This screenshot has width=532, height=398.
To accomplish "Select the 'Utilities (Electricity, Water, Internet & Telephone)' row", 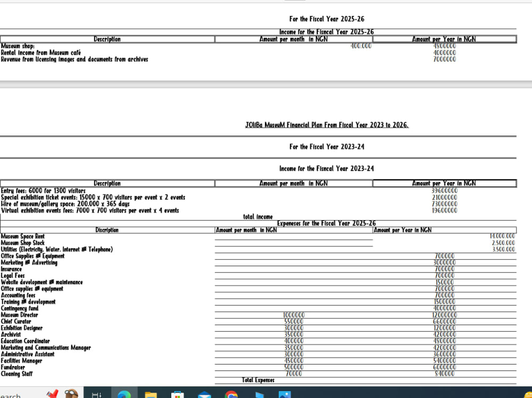I will pos(57,250).
